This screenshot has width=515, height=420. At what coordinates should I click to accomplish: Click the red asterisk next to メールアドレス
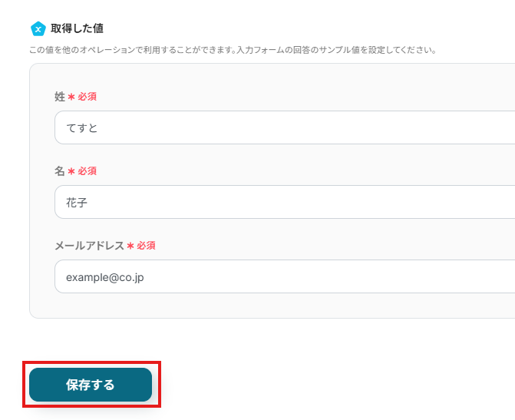(x=130, y=246)
